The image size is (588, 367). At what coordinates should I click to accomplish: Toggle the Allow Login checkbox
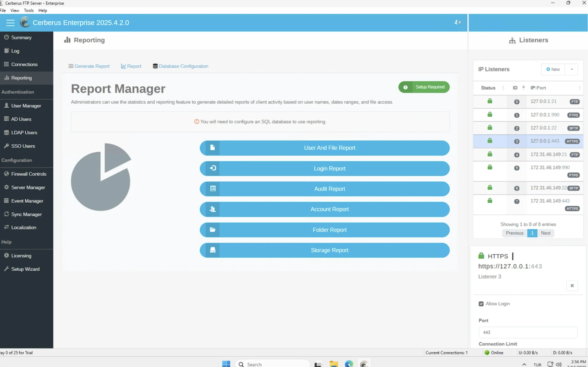(x=481, y=304)
